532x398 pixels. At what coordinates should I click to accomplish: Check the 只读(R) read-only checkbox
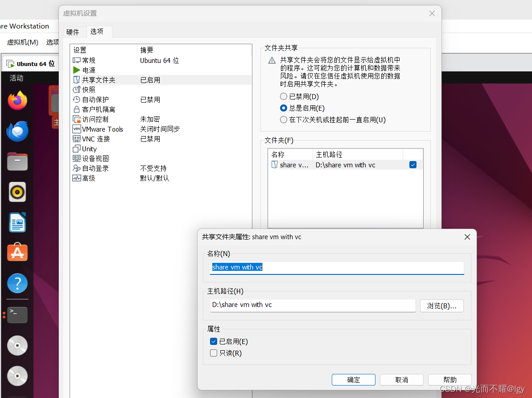pyautogui.click(x=214, y=353)
